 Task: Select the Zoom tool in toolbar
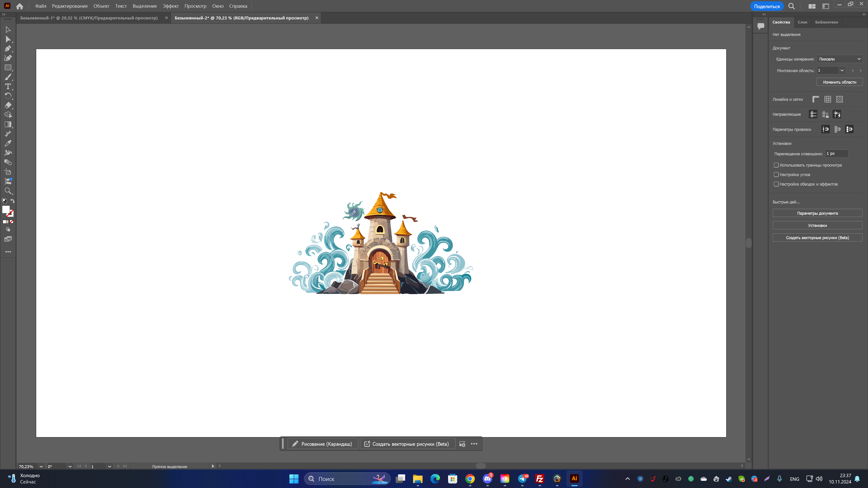tap(8, 191)
